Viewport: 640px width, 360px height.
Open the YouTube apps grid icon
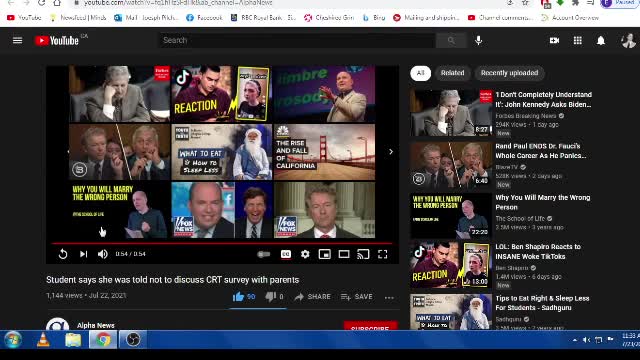(x=578, y=40)
